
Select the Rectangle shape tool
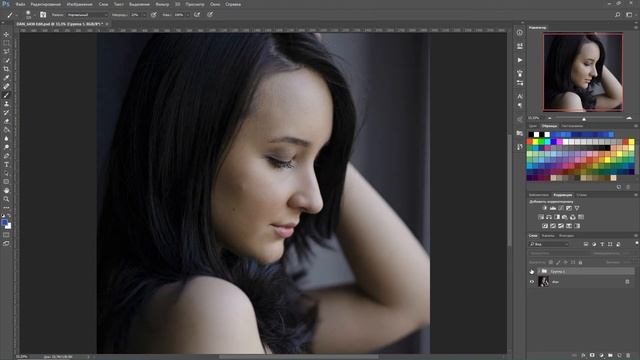6,182
